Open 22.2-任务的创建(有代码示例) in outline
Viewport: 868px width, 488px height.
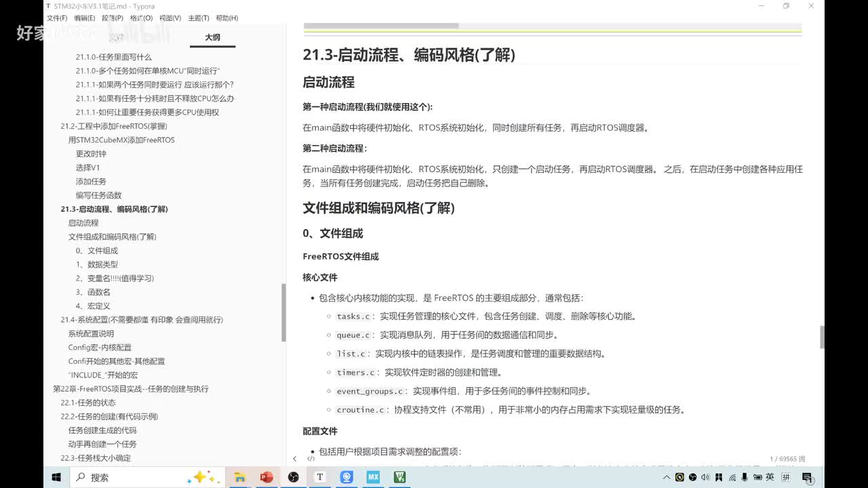point(109,416)
